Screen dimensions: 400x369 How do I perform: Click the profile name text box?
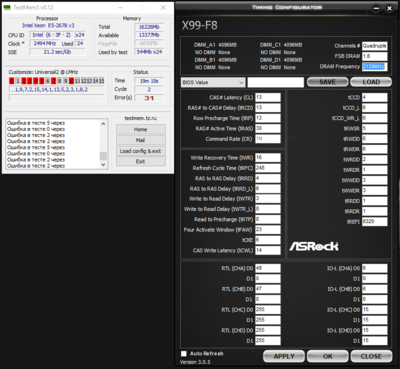tap(276, 82)
